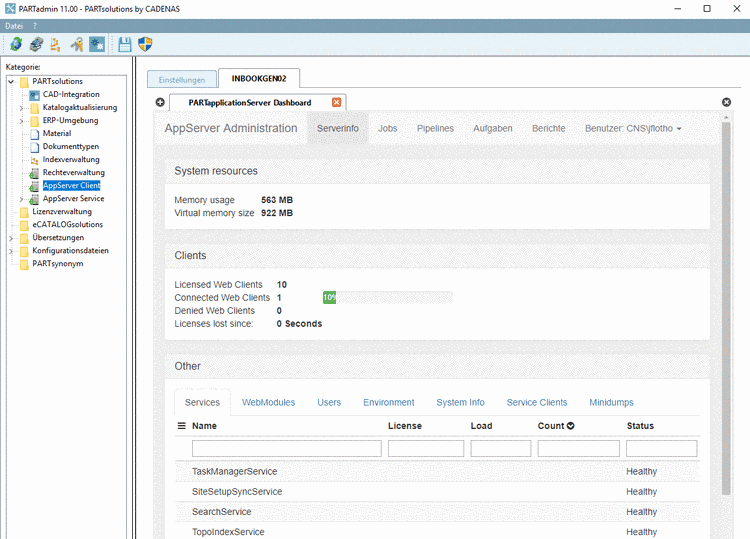The width and height of the screenshot is (750, 539).
Task: Switch to the Minidumps tab
Action: coord(611,402)
